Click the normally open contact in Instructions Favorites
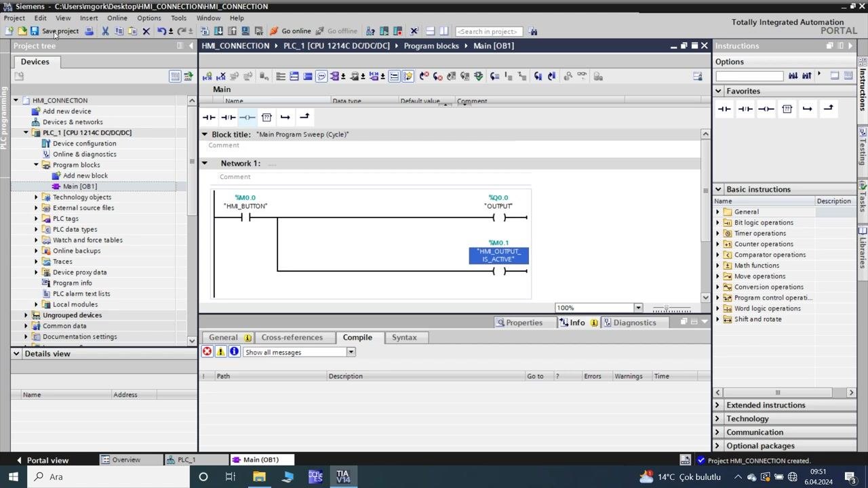 724,108
